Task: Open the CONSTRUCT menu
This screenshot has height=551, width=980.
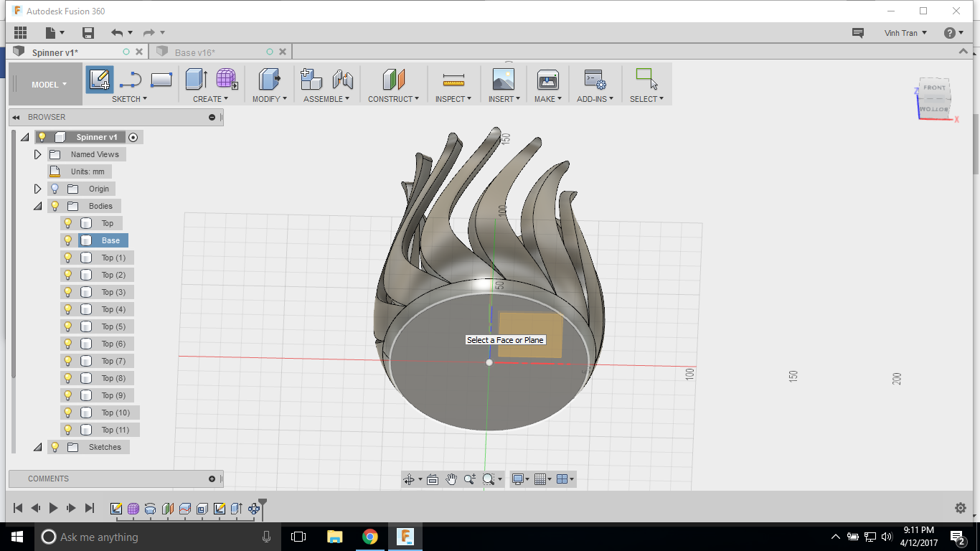Action: pos(393,99)
